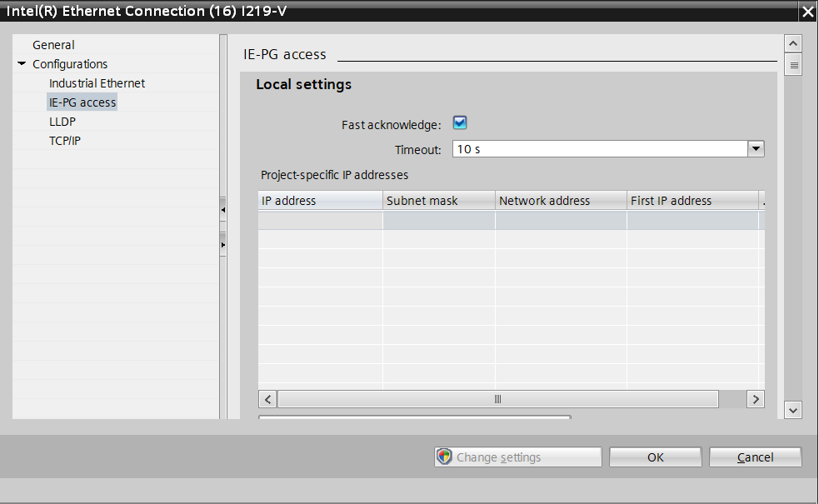This screenshot has height=504, width=819.
Task: Click the Change settings shield button
Action: click(x=517, y=457)
